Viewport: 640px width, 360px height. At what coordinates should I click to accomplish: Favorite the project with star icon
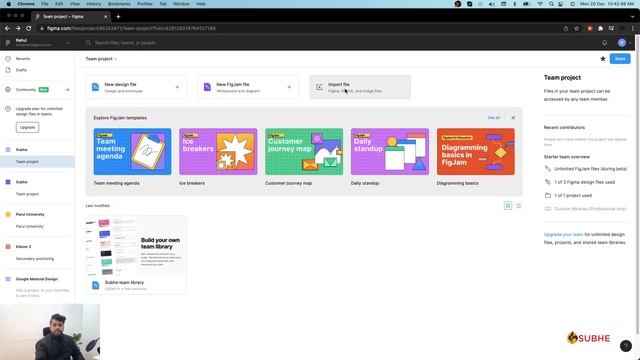(602, 59)
